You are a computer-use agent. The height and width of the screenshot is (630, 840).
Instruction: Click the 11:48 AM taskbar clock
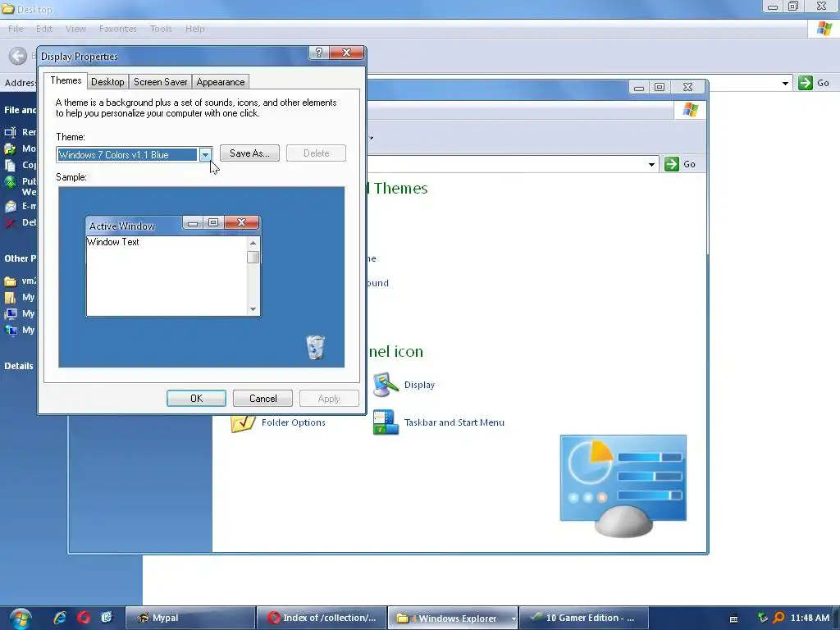pos(810,618)
